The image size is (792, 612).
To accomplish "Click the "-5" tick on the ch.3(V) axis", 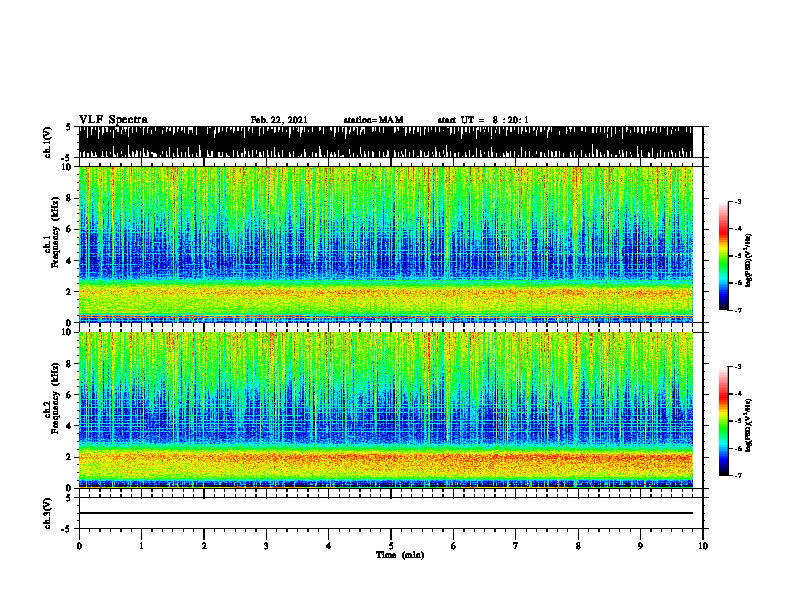I will tap(67, 529).
